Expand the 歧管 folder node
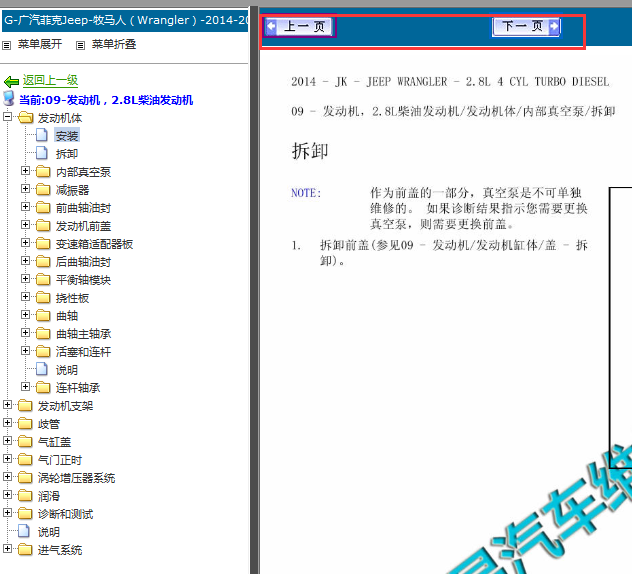Screen dimensions: 632x574 click(x=7, y=422)
